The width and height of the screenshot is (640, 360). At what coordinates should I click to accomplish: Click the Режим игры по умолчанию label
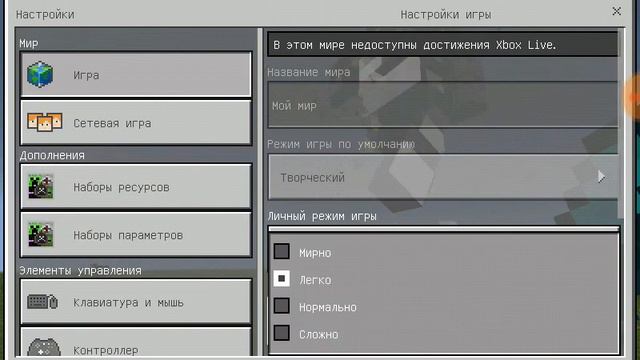(341, 144)
